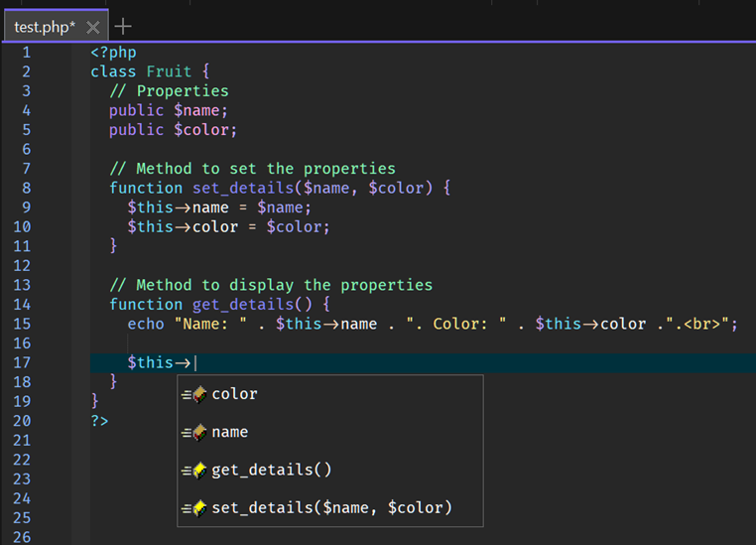Screen dimensions: 756x545
Task: Choose set_details($name, $color) autocomplete suggestion
Action: pos(330,507)
